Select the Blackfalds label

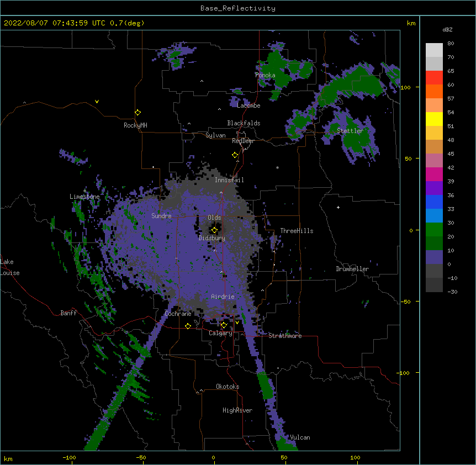(244, 123)
